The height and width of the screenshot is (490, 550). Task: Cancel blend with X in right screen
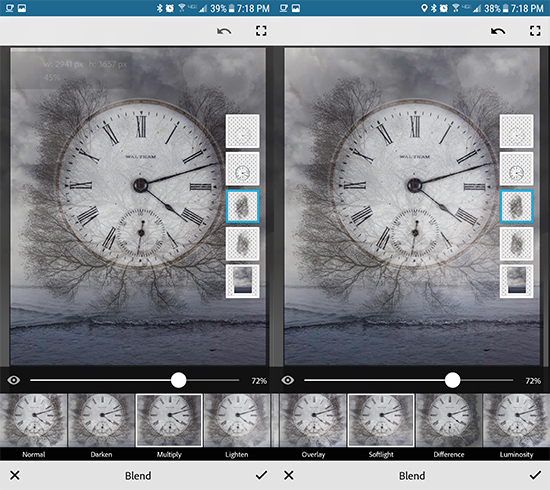point(289,475)
